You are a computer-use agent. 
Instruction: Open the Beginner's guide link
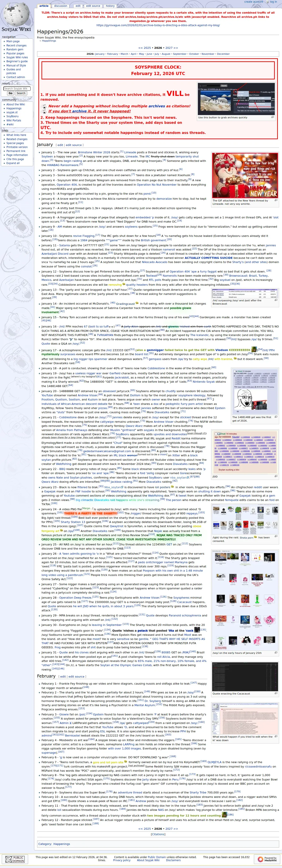[x=17, y=61]
